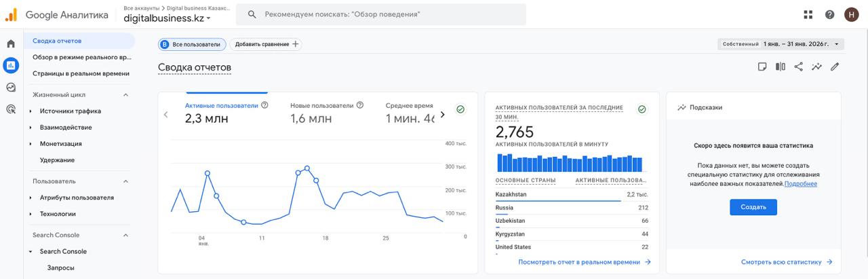The height and width of the screenshot is (279, 868).
Task: Open the Help question mark icon
Action: 829,14
